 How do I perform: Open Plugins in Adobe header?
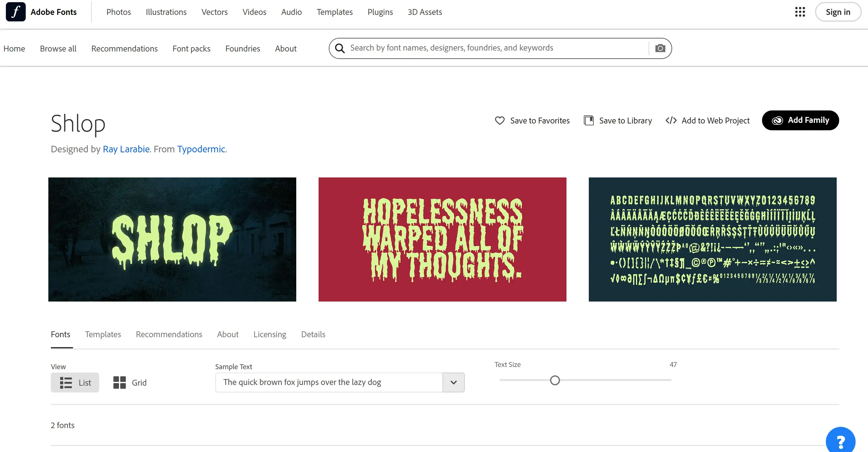380,12
